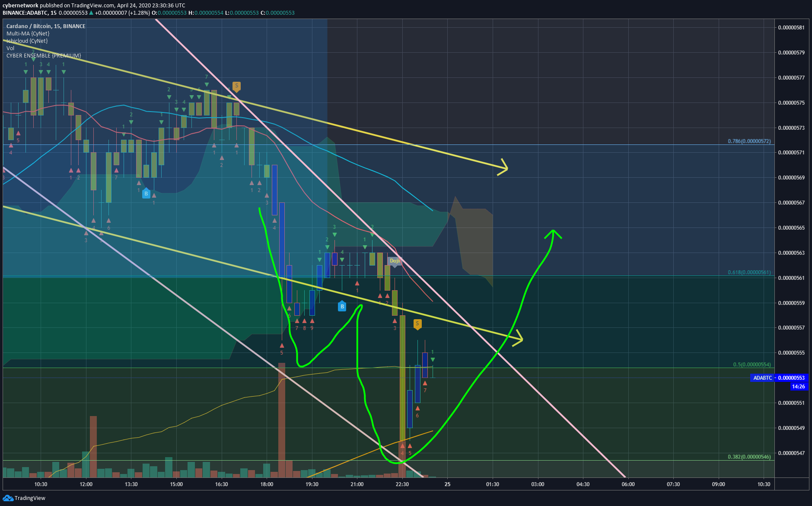Click the blue ADABTC 0.00000553 price tag
Screen dimensions: 812x506
click(778, 378)
